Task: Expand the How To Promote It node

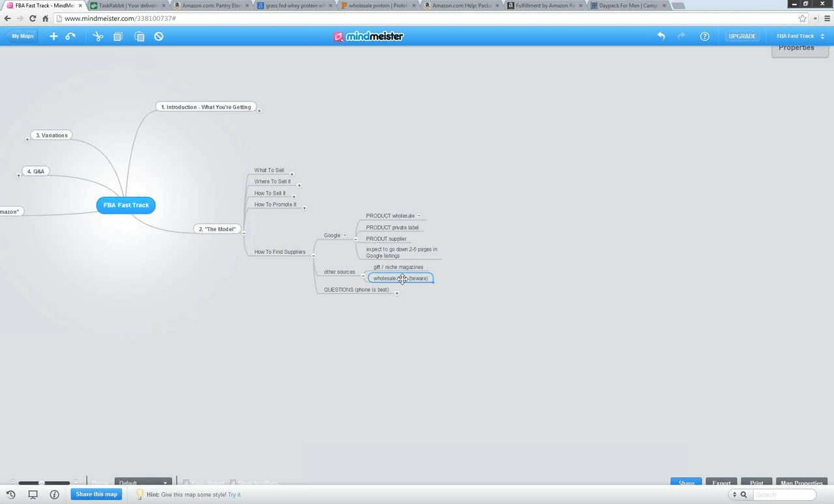Action: [304, 208]
